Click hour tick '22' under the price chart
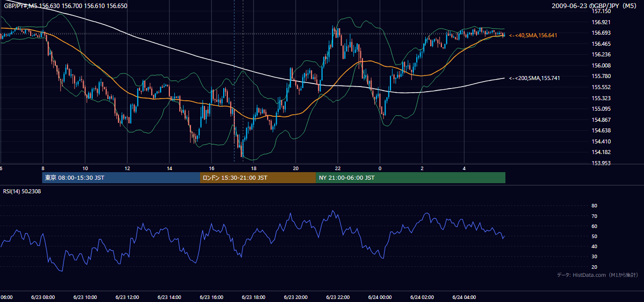The height and width of the screenshot is (302, 644). 338,168
